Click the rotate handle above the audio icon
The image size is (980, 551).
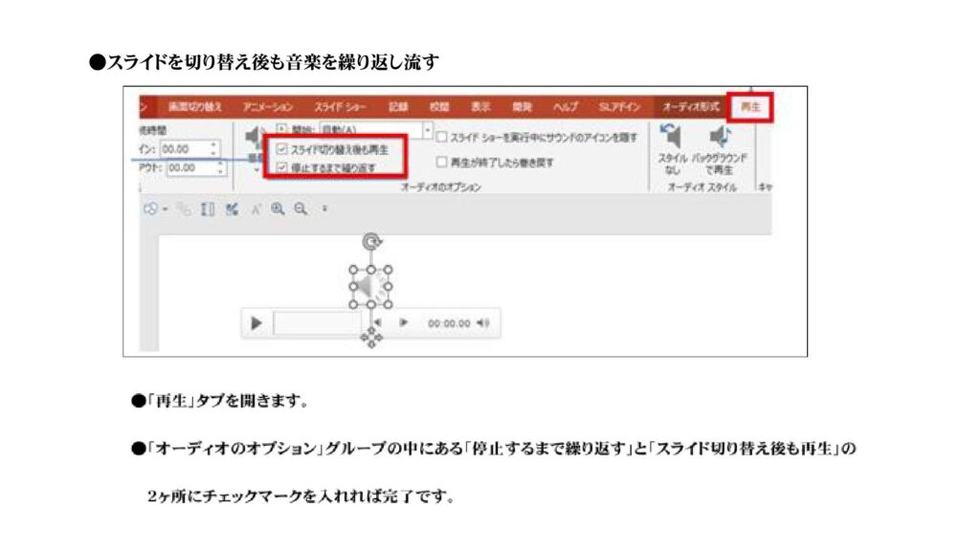pos(369,244)
